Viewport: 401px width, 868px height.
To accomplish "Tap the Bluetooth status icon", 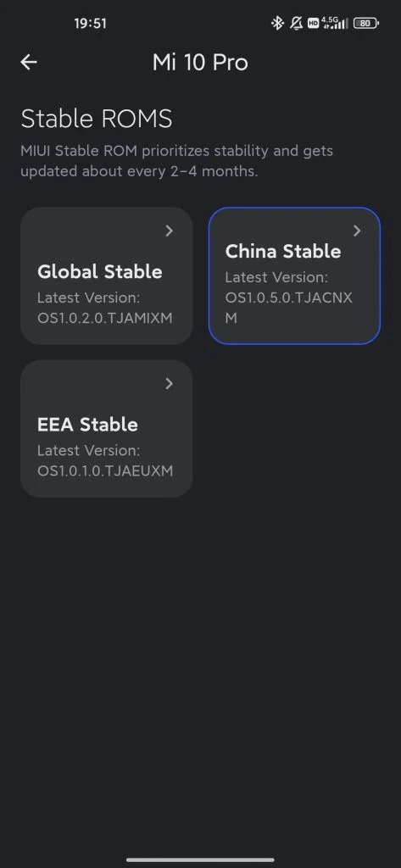I will point(277,23).
